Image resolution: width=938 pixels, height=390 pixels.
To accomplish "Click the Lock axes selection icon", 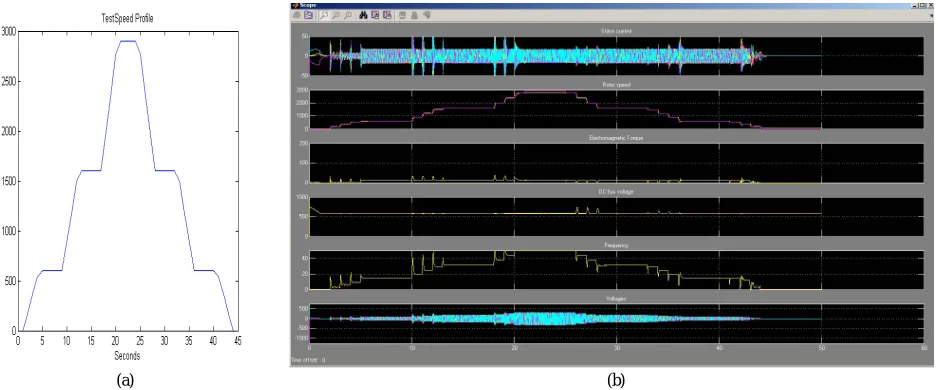I will (x=414, y=15).
